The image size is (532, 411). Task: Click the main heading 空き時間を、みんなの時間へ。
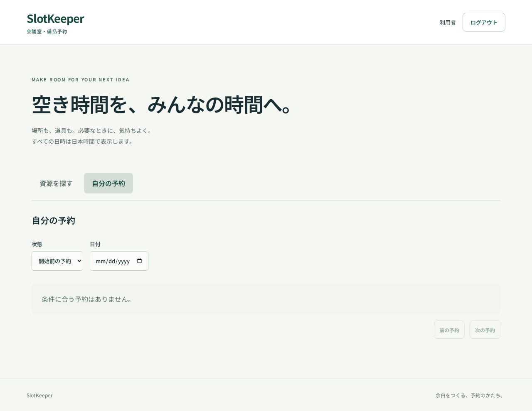coord(163,105)
